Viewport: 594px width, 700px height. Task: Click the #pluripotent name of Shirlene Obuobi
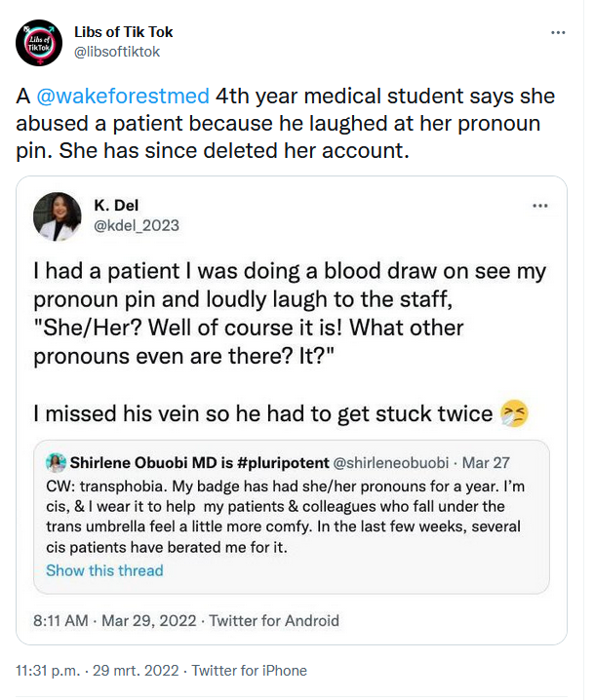coord(200,463)
